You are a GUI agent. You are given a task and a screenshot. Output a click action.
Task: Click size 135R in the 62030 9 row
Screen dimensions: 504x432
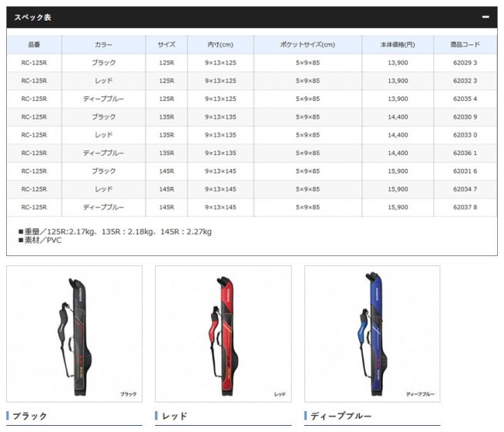pyautogui.click(x=166, y=116)
